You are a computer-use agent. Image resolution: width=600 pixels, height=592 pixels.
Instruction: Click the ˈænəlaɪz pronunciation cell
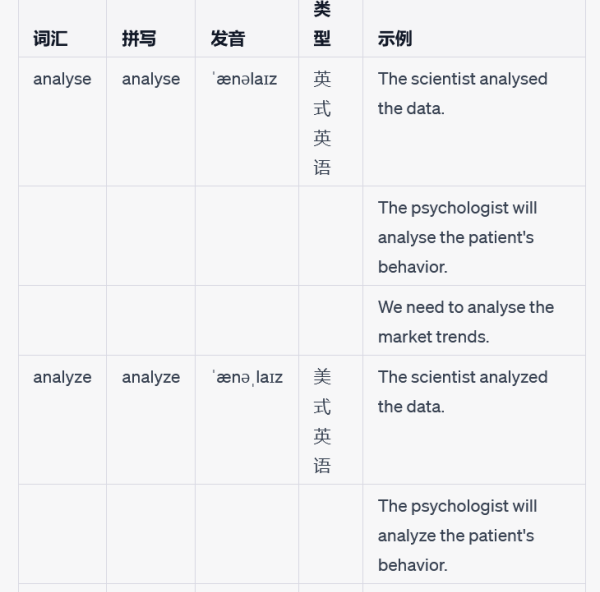point(245,79)
